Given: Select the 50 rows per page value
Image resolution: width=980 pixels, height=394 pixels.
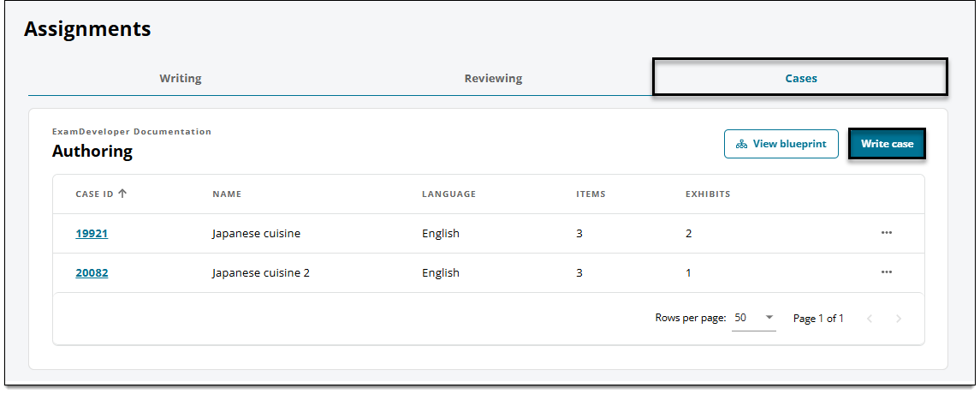Looking at the screenshot, I should pyautogui.click(x=740, y=318).
